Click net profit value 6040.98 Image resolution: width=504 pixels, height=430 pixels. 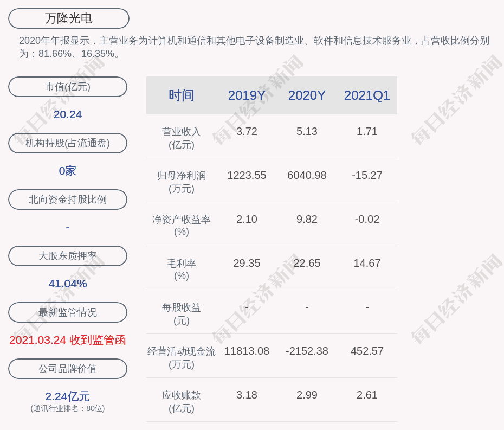click(x=307, y=175)
